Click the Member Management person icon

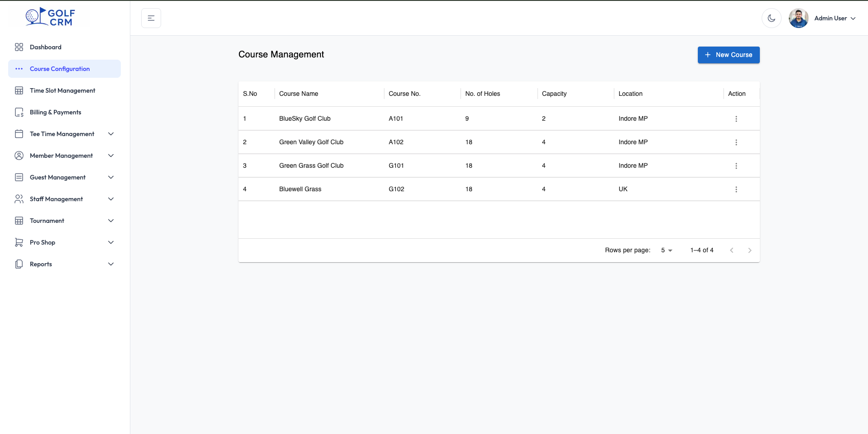click(19, 156)
